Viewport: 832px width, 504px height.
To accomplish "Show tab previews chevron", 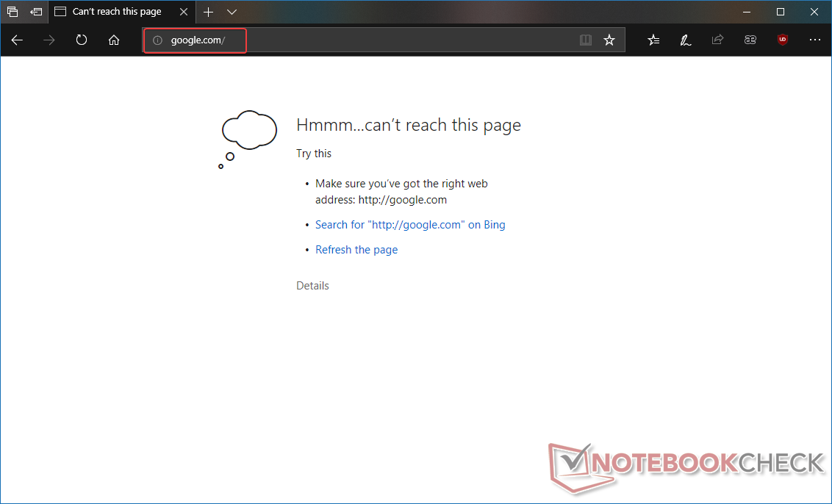I will [x=232, y=12].
